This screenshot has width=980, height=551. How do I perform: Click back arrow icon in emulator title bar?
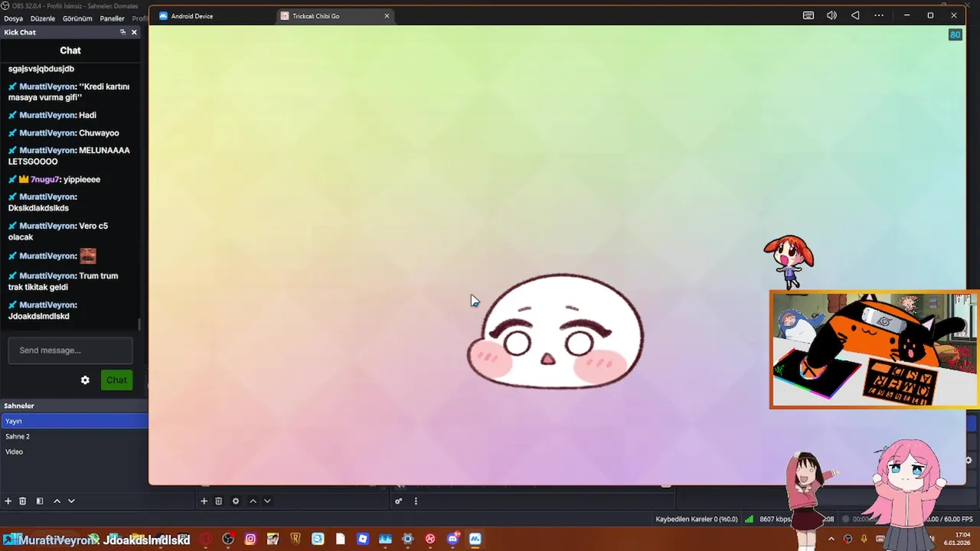click(855, 15)
